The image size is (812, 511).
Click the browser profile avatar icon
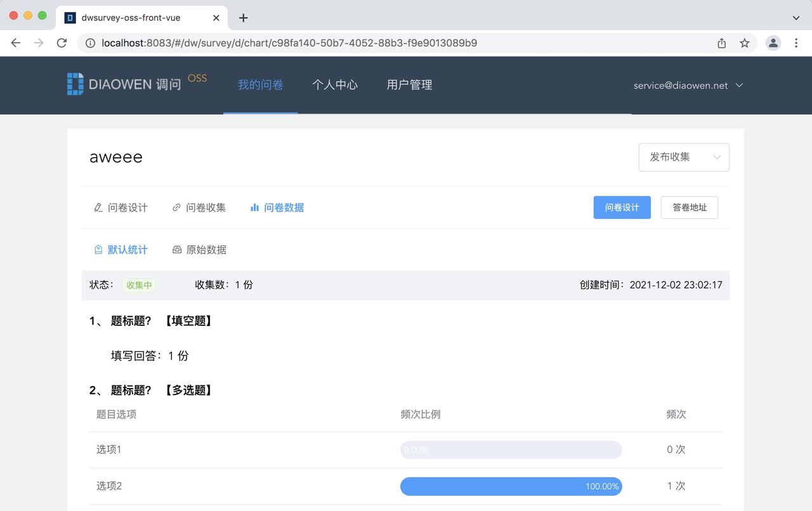(x=773, y=42)
